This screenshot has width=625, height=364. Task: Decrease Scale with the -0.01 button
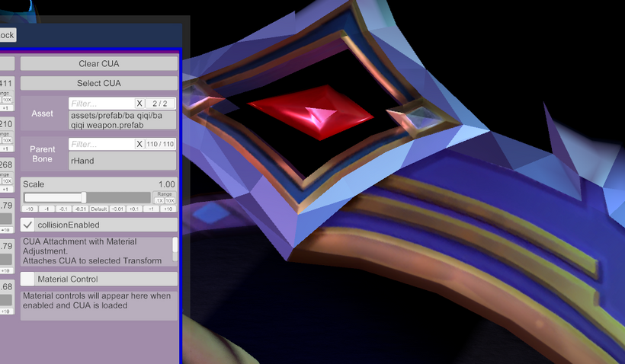click(81, 209)
